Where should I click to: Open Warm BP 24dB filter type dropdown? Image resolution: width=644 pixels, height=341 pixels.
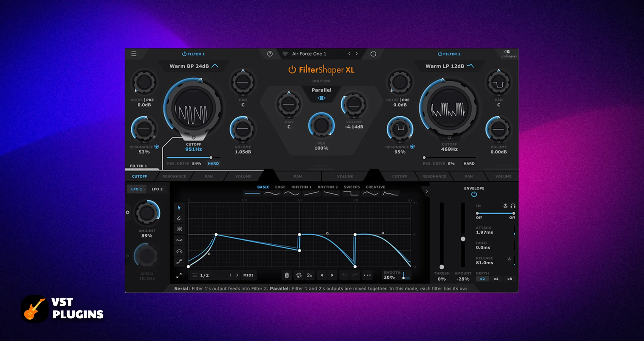(194, 66)
